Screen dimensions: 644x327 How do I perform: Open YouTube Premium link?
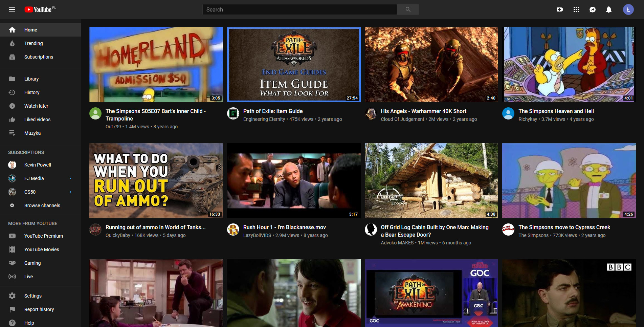coord(41,236)
